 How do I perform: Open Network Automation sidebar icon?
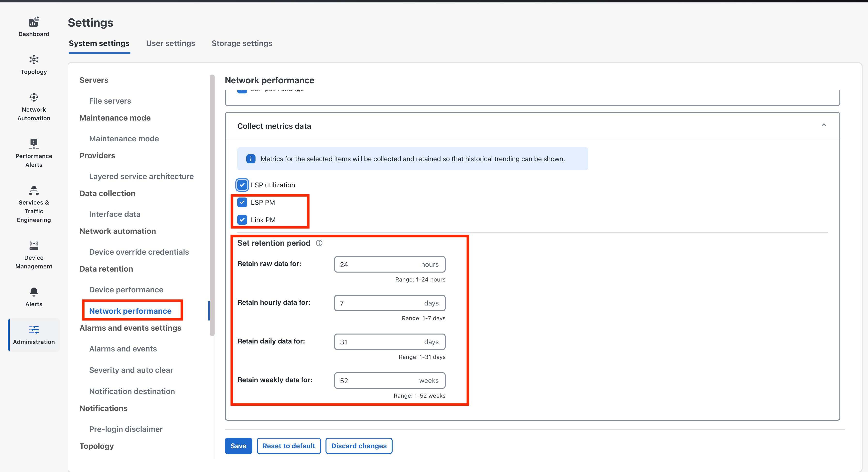point(34,98)
